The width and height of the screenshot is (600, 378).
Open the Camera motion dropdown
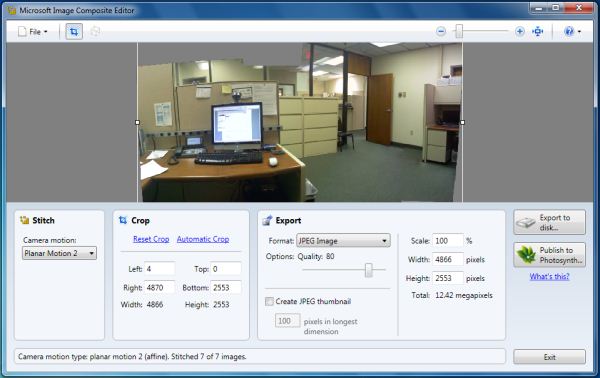59,253
